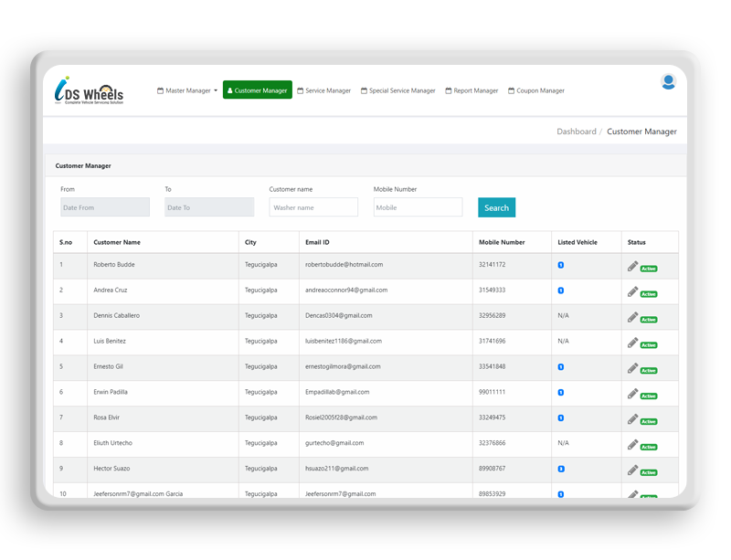Edit Roberto Budde with the pencil icon
Image resolution: width=731 pixels, height=560 pixels.
pyautogui.click(x=632, y=266)
